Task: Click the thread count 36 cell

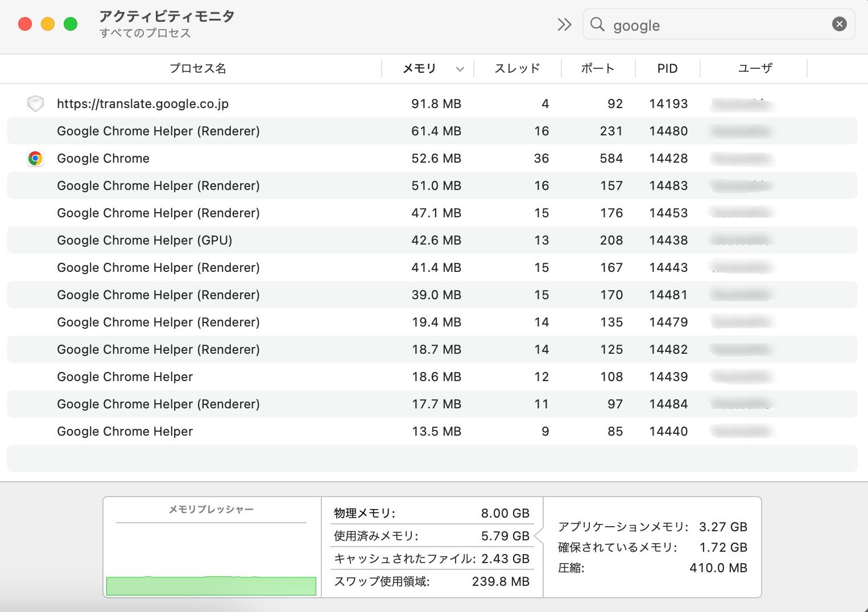Action: pyautogui.click(x=542, y=158)
